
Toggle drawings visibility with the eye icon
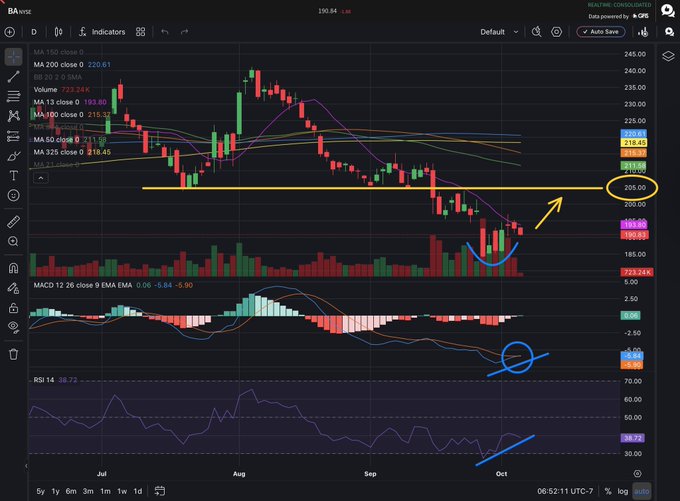(x=13, y=327)
